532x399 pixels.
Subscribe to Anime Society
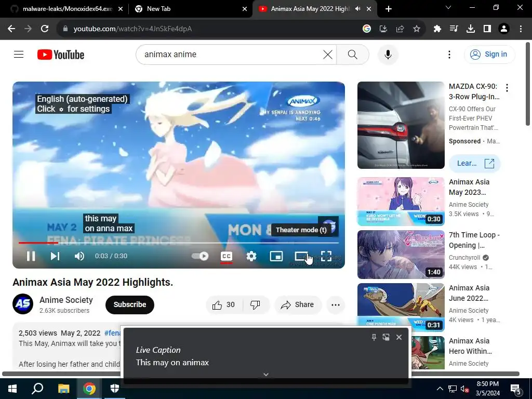pos(129,304)
